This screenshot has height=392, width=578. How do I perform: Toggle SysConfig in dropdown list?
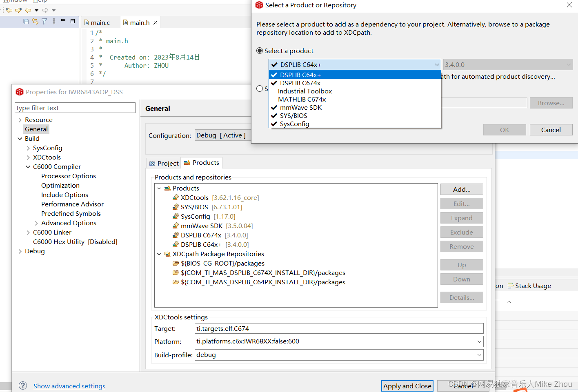(x=355, y=124)
